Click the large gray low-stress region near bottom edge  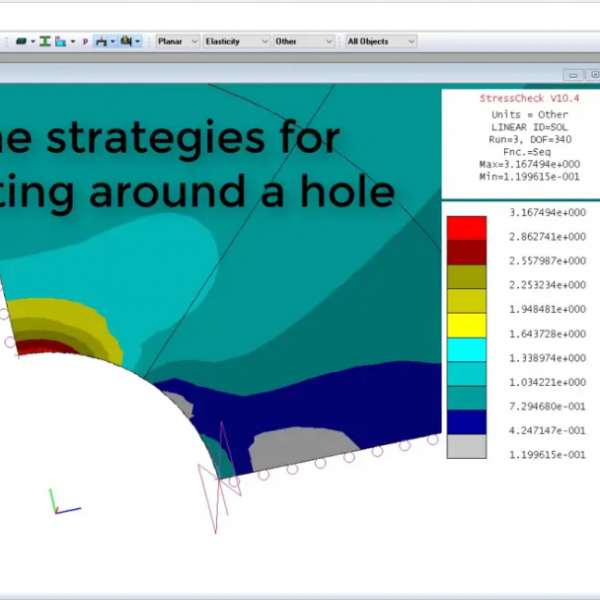[302, 448]
